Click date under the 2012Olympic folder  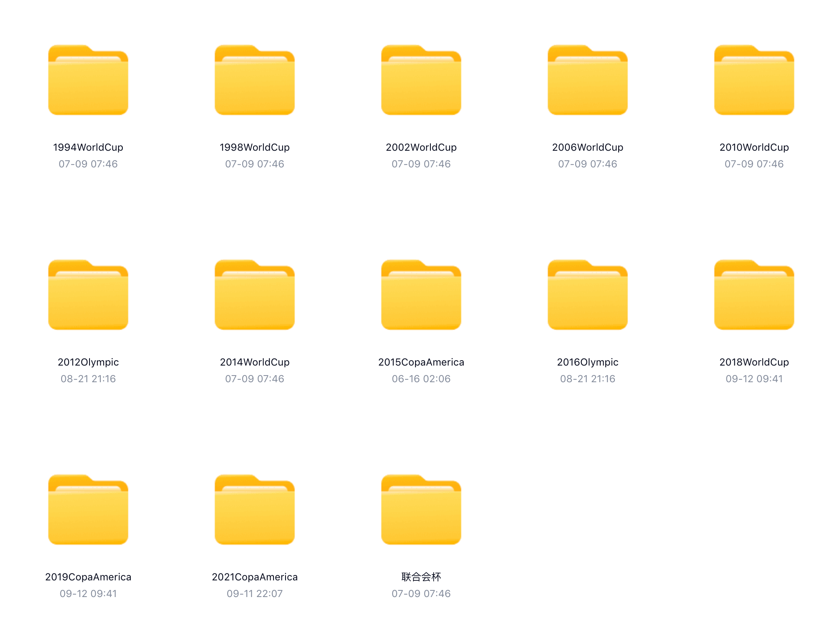pyautogui.click(x=88, y=379)
